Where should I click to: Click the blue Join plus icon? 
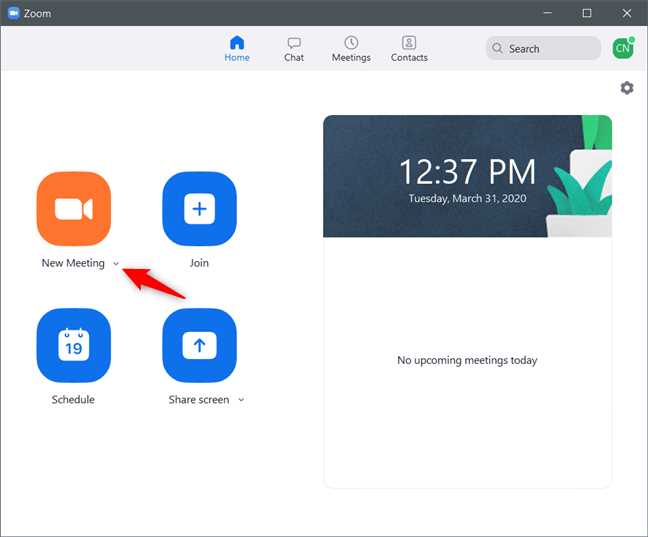pyautogui.click(x=199, y=209)
